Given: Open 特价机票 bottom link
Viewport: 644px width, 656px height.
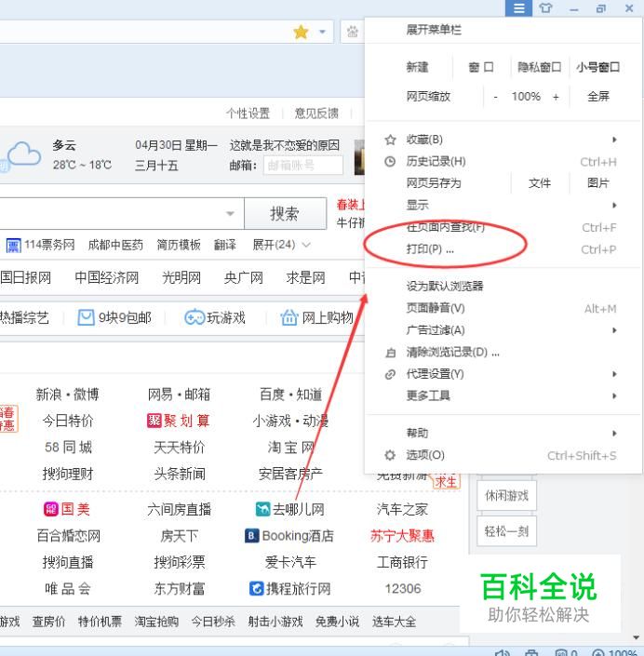Looking at the screenshot, I should [x=100, y=622].
